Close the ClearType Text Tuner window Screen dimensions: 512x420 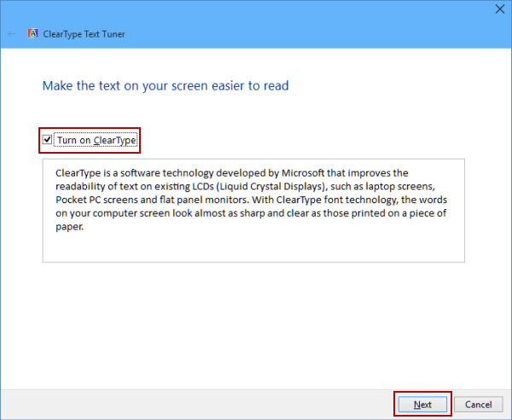click(x=499, y=9)
